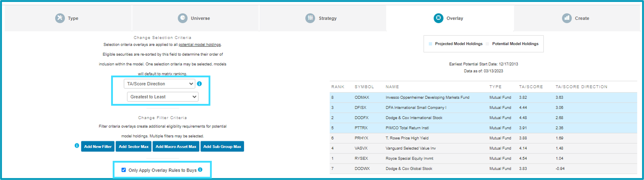Switch to the Type tab
The height and width of the screenshot is (180, 644).
68,18
